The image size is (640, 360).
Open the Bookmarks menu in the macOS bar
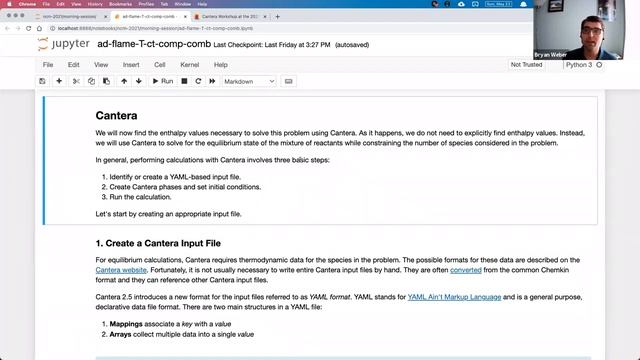[x=120, y=4]
